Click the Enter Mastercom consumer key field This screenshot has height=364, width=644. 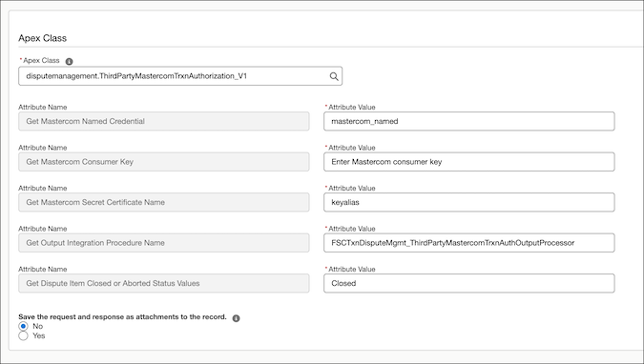(469, 162)
